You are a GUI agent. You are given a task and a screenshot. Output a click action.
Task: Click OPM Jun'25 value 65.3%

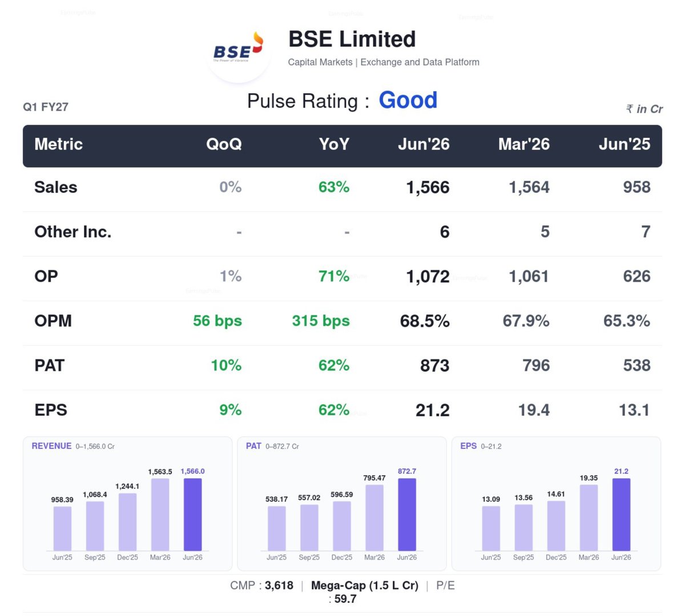click(x=627, y=321)
